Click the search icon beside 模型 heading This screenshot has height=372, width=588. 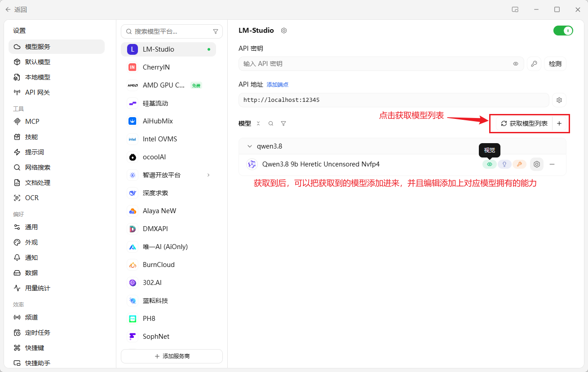click(271, 123)
